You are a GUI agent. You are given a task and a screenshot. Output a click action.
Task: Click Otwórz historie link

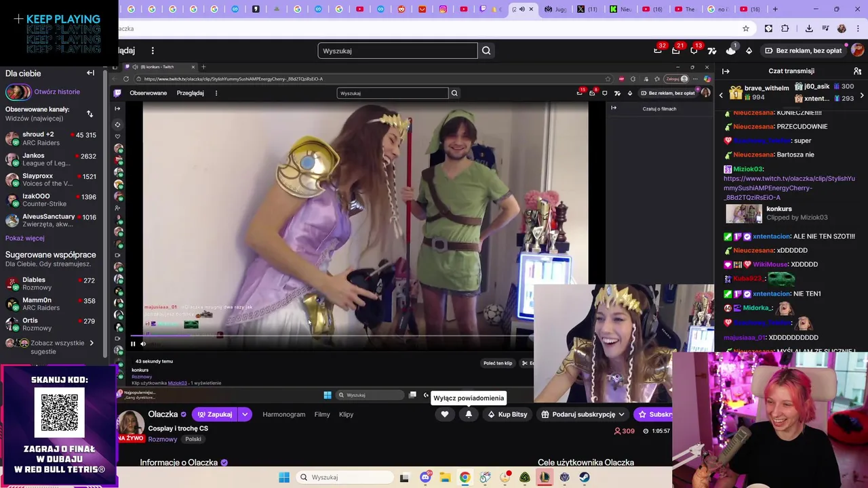pos(57,91)
